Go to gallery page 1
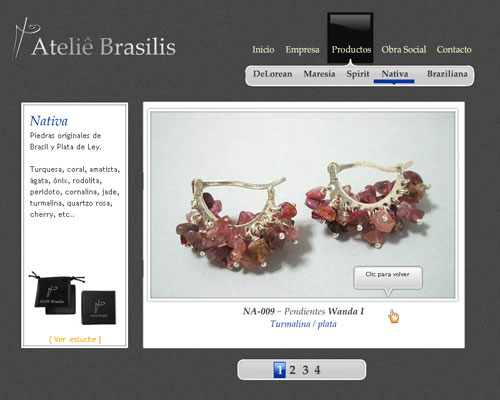The width and height of the screenshot is (500, 400). click(280, 370)
